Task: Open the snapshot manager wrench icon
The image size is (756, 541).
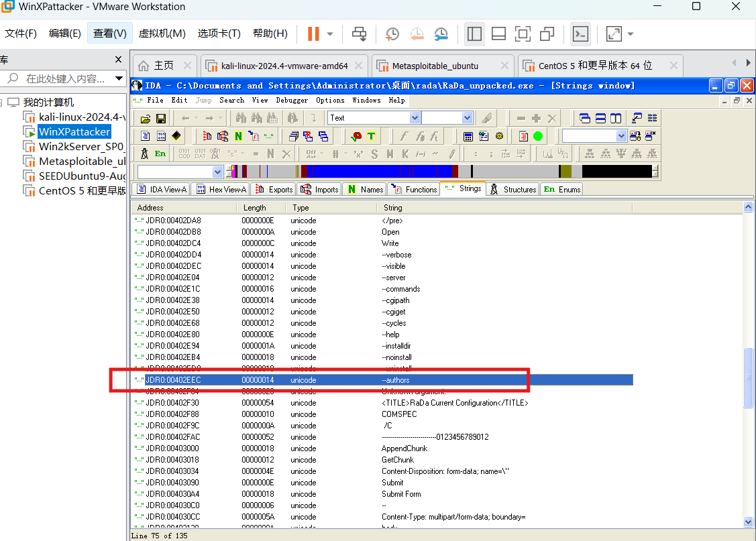Action: tap(441, 34)
